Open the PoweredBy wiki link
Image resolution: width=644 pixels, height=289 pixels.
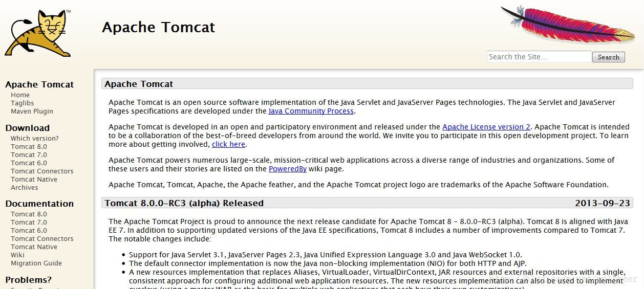[x=287, y=169]
